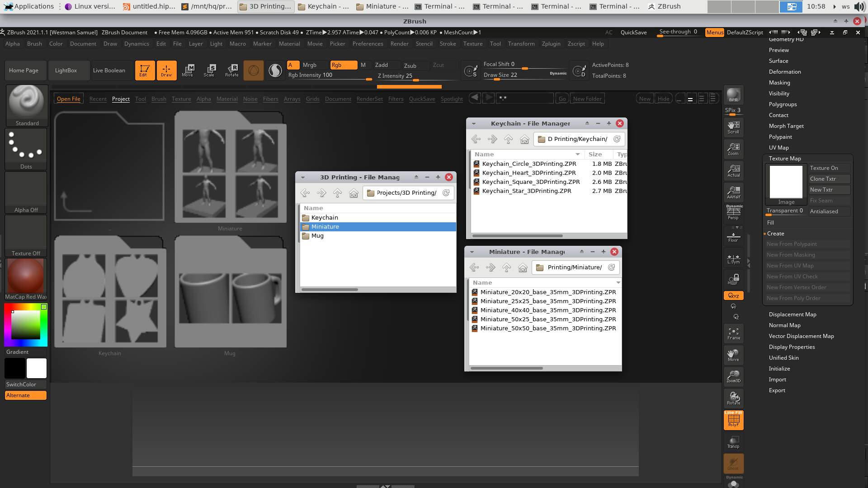
Task: Click the Scroll canvas icon
Action: (733, 127)
